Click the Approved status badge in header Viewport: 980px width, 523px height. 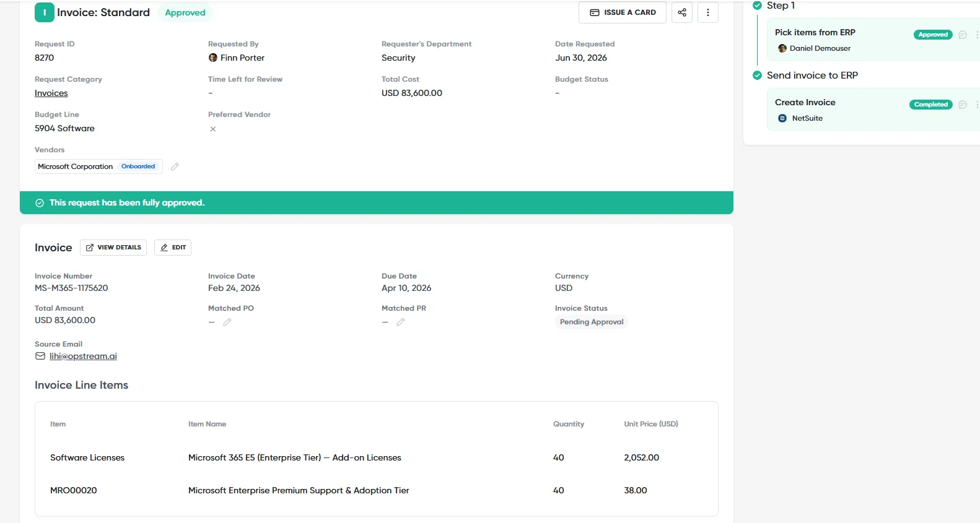click(185, 12)
